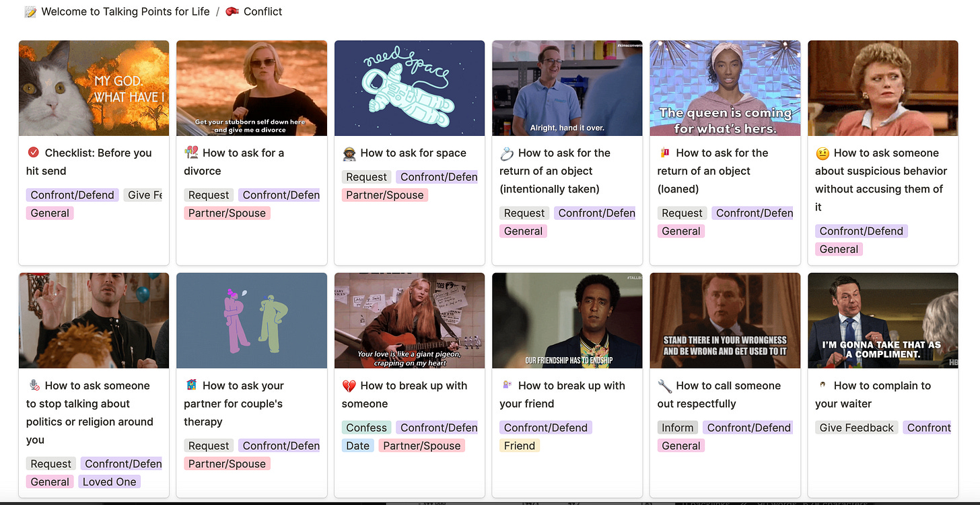980x505 pixels.
Task: Open 'How to call someone out respectfully' title
Action: point(719,395)
